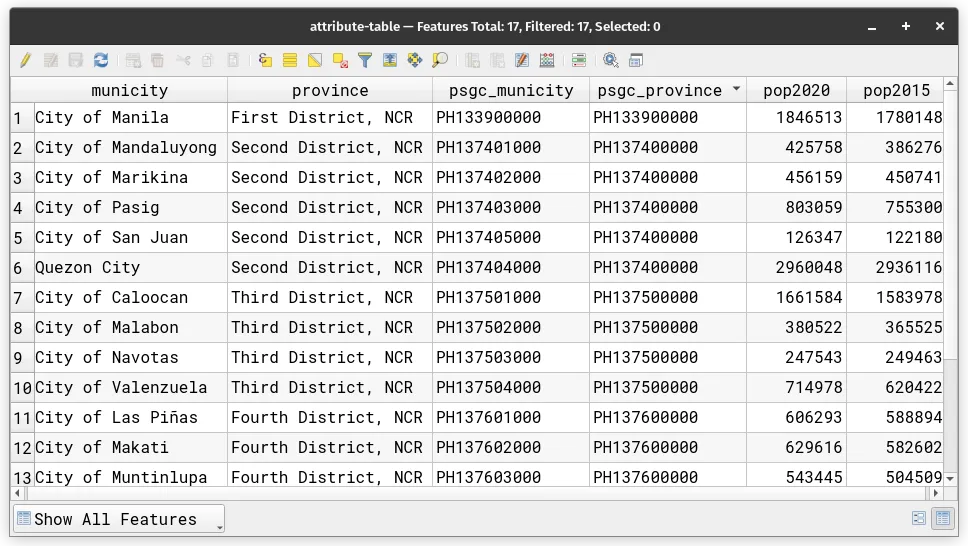Click the 'PH137501000' cell

pyautogui.click(x=511, y=298)
